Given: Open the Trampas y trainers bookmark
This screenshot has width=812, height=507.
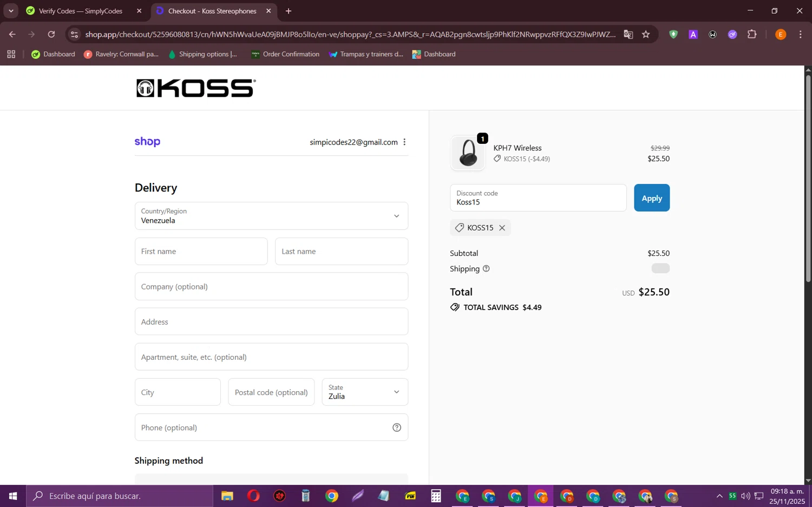Looking at the screenshot, I should [x=366, y=54].
